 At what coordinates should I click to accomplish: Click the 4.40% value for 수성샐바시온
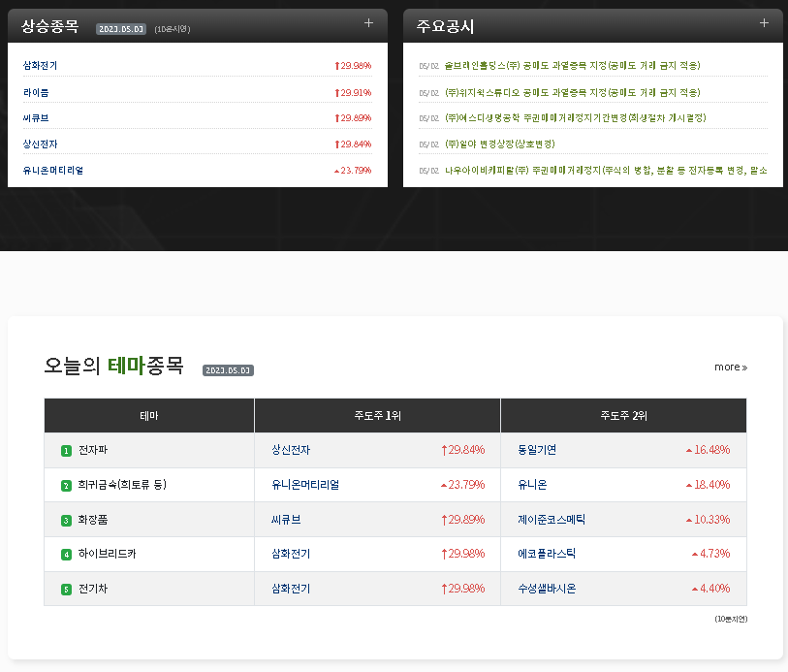click(711, 588)
